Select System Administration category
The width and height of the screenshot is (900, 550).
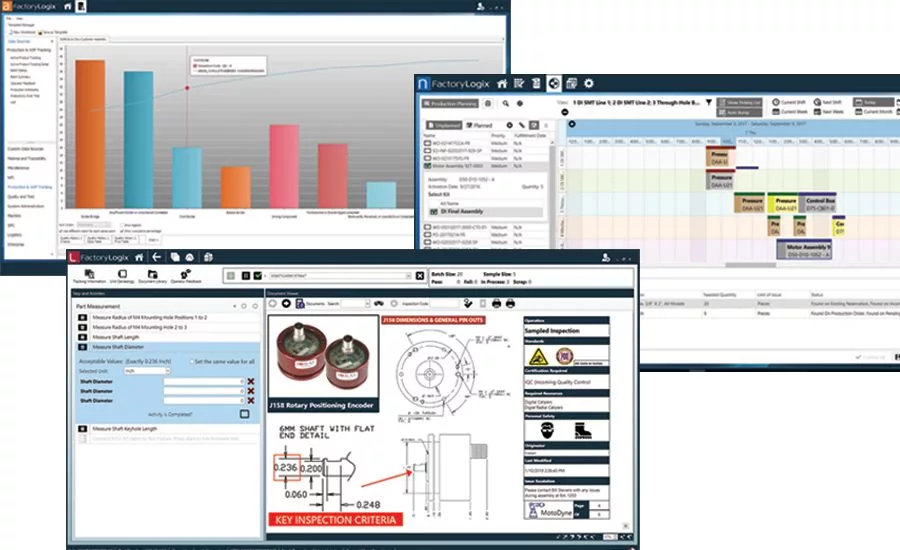(x=25, y=206)
